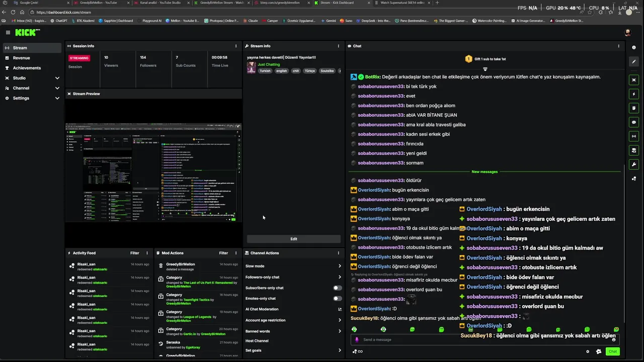Open Photopea bookmark in bookmarks bar
The height and width of the screenshot is (362, 644).
[x=221, y=21]
